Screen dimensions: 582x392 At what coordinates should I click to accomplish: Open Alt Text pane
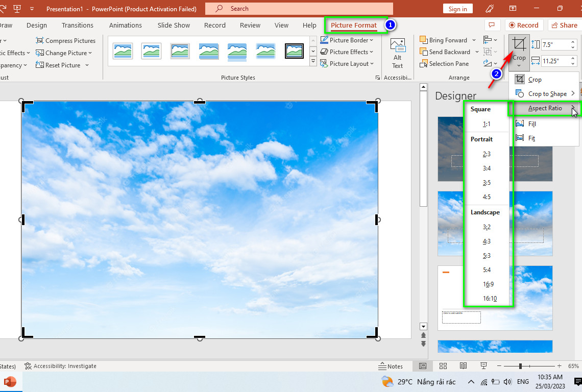[x=398, y=54]
